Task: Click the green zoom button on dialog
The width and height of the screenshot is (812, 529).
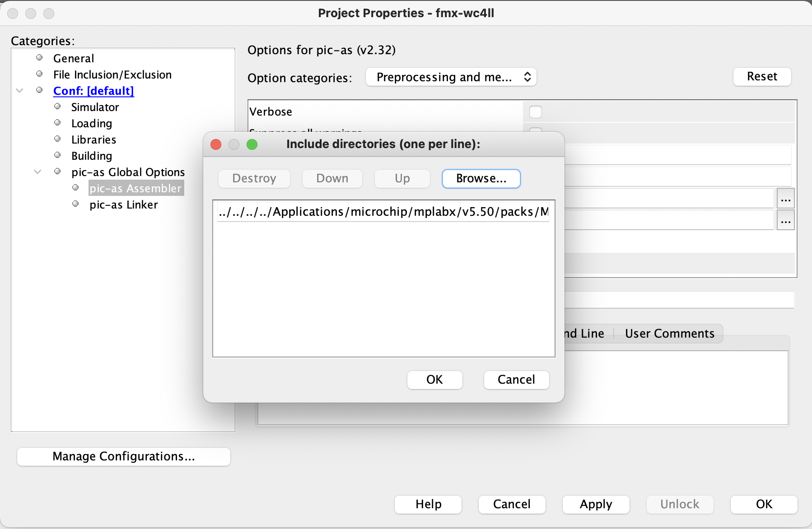Action: [x=252, y=144]
